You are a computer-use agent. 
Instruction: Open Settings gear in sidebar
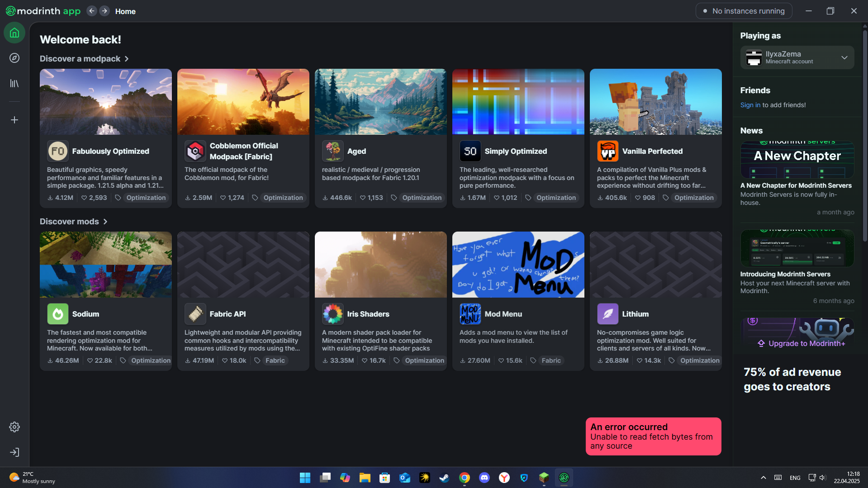(14, 427)
